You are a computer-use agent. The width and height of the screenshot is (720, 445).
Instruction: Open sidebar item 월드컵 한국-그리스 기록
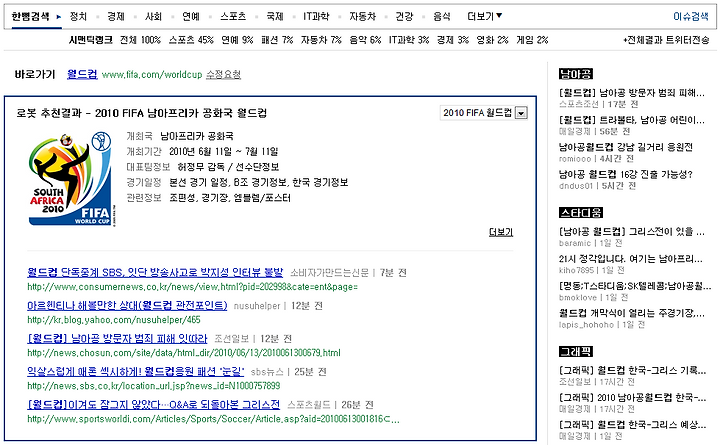[x=632, y=370]
